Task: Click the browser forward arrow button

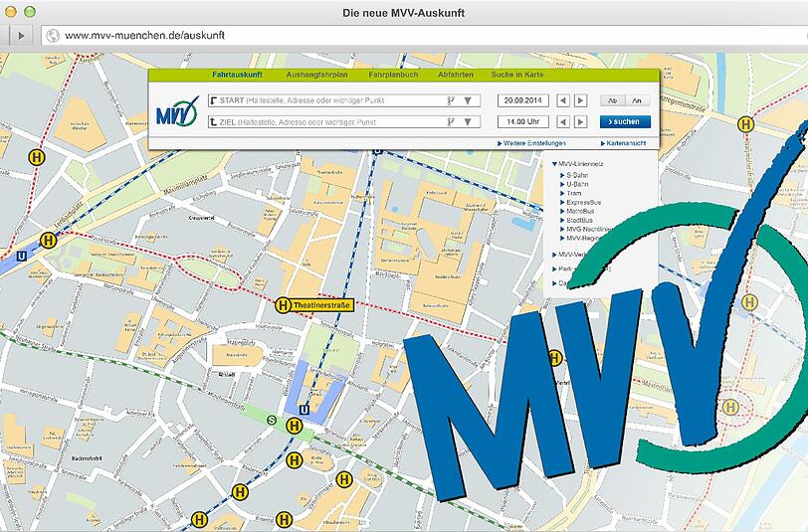Action: point(21,36)
